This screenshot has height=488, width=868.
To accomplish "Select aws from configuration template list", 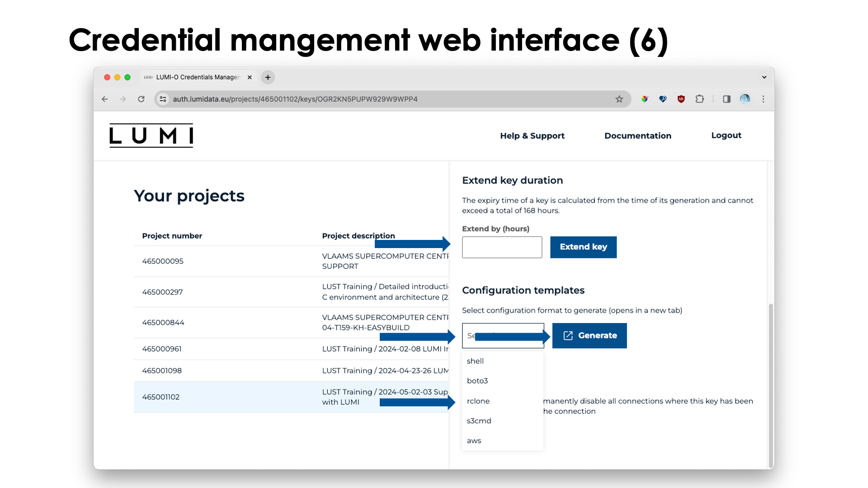I will point(474,441).
